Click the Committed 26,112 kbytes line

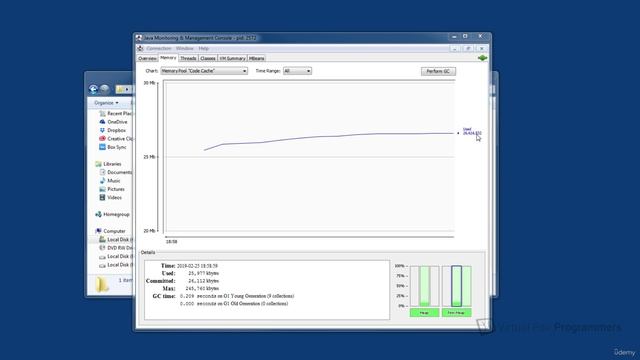click(x=182, y=281)
